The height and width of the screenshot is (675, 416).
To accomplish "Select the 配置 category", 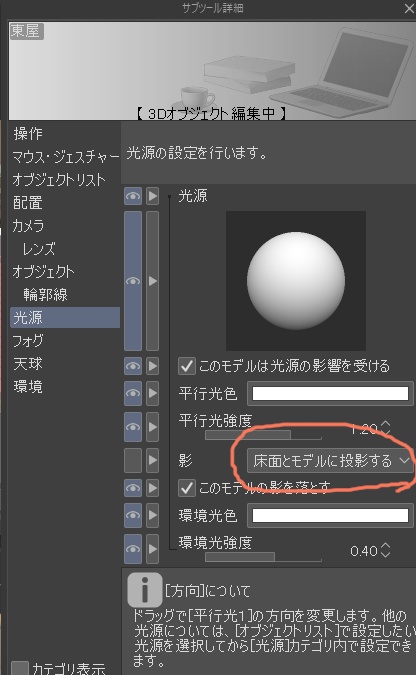I will click(x=28, y=203).
